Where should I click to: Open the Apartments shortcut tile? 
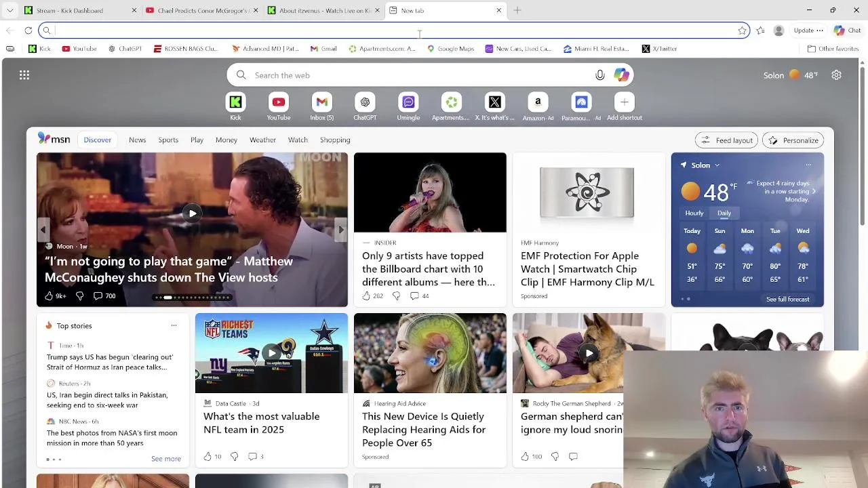(x=451, y=102)
